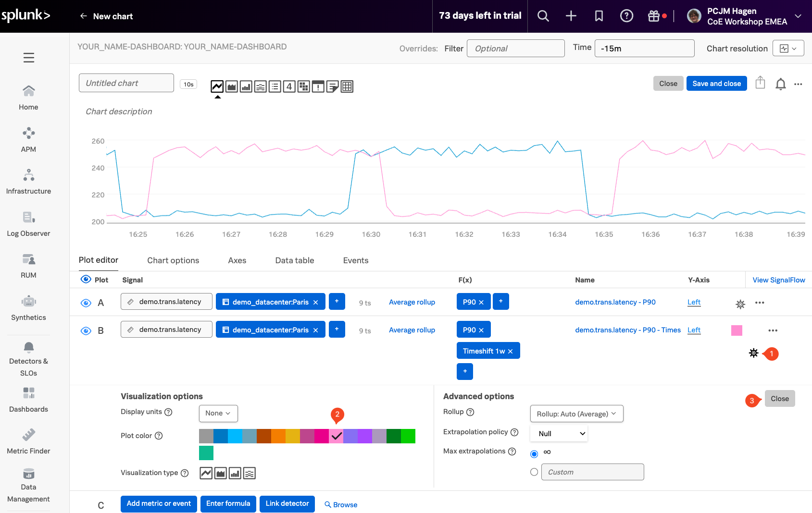Image resolution: width=812 pixels, height=513 pixels.
Task: Hide plot A with eye icon
Action: [86, 303]
